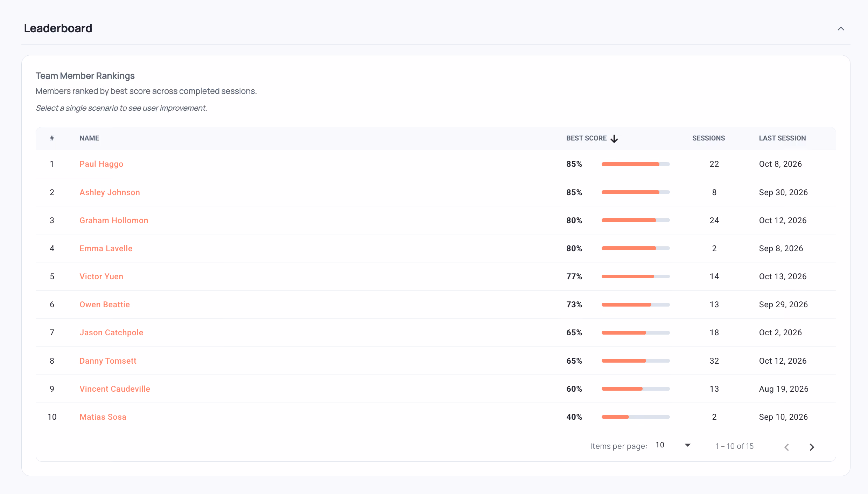Click the Best Score sort arrow icon
Image resolution: width=868 pixels, height=494 pixels.
pos(614,139)
